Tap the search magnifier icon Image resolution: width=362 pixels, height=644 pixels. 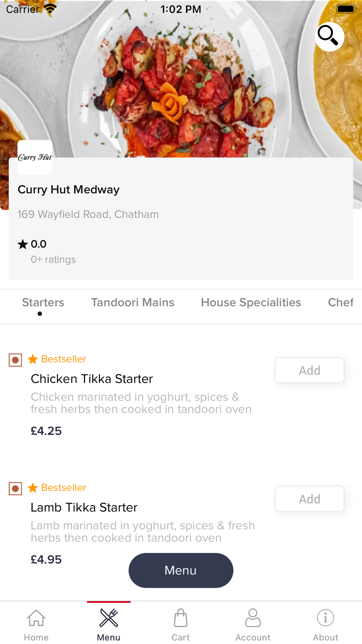click(x=329, y=37)
